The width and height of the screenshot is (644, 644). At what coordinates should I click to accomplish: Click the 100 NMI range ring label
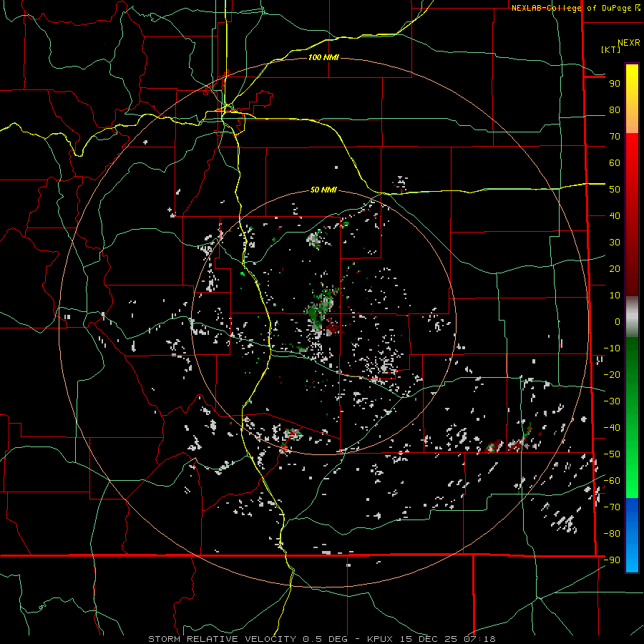[x=323, y=57]
